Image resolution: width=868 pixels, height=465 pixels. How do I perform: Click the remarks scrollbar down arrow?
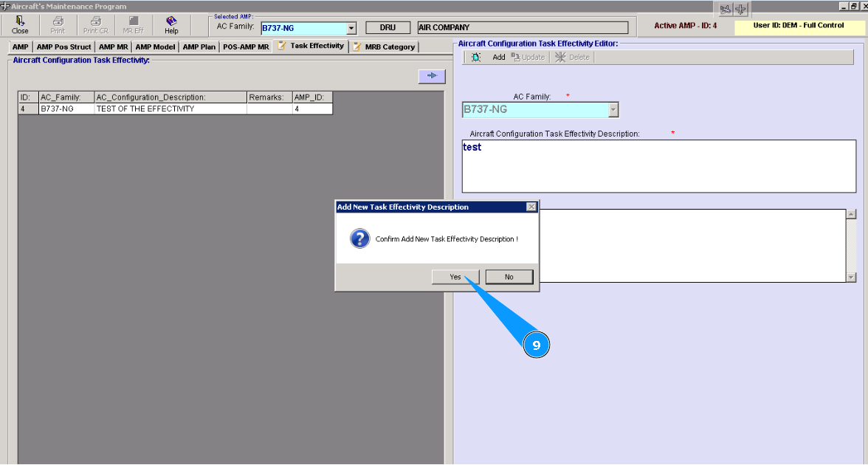pos(852,277)
